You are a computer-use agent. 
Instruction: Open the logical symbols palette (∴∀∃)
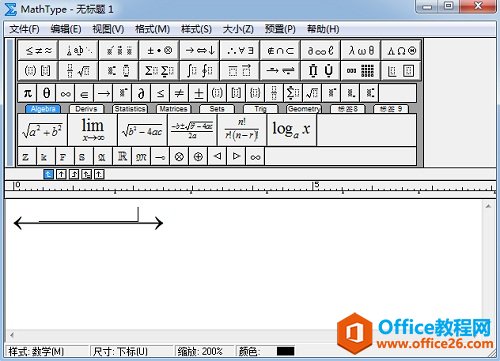(240, 50)
